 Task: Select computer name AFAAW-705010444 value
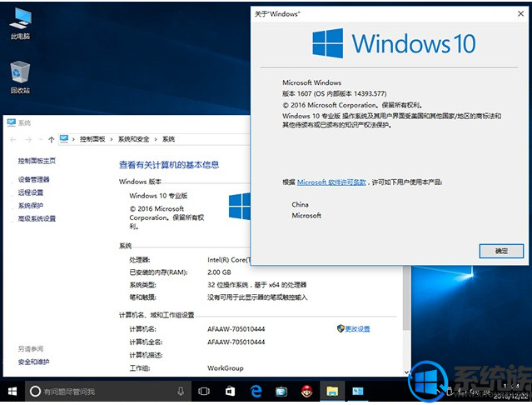click(236, 329)
